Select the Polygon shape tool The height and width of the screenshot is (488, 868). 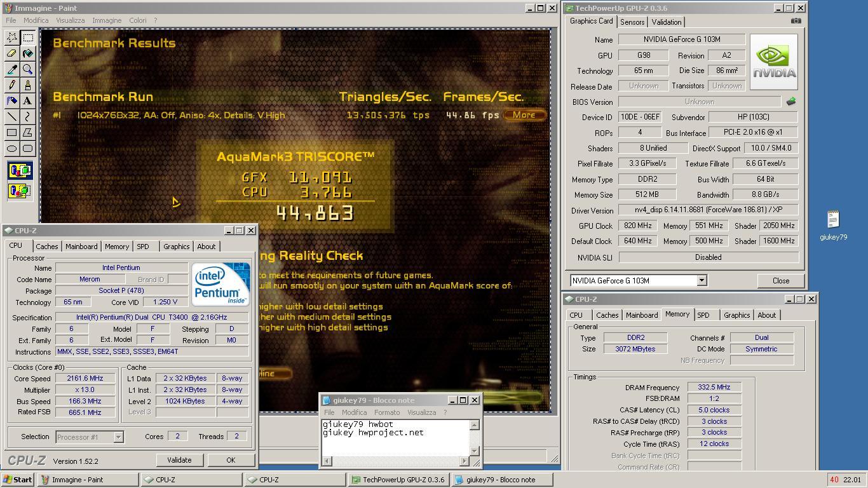click(x=28, y=133)
